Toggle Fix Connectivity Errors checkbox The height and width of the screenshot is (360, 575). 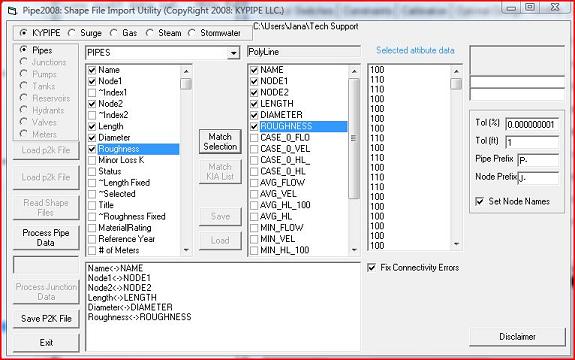pyautogui.click(x=371, y=267)
